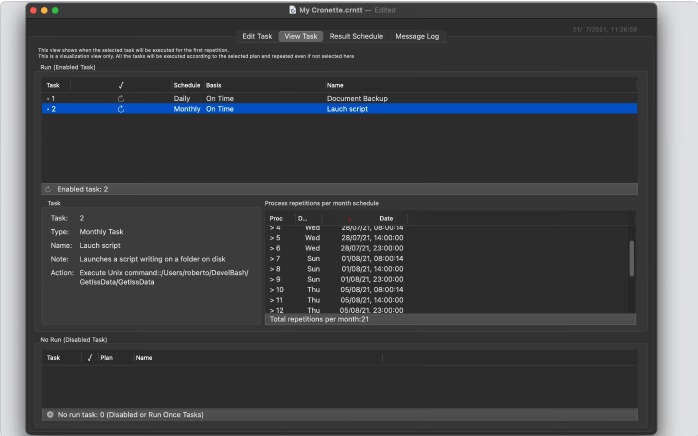Sort run list by Task column header
The image size is (698, 436).
(x=53, y=85)
